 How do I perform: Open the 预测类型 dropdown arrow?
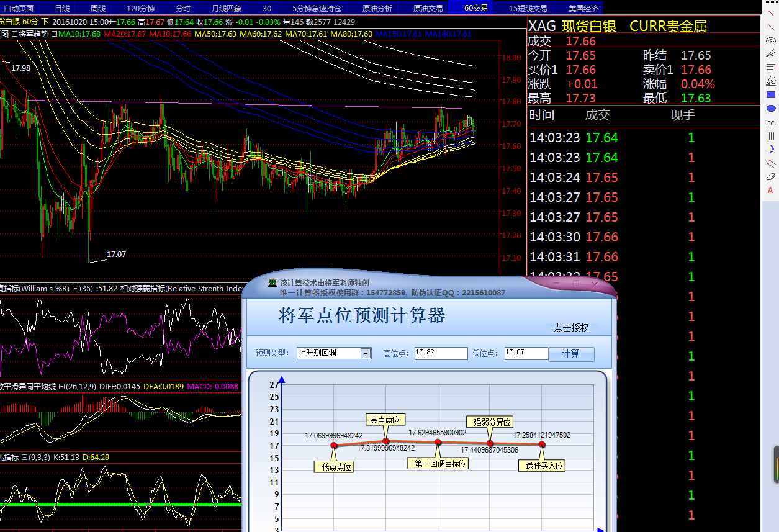coord(366,353)
